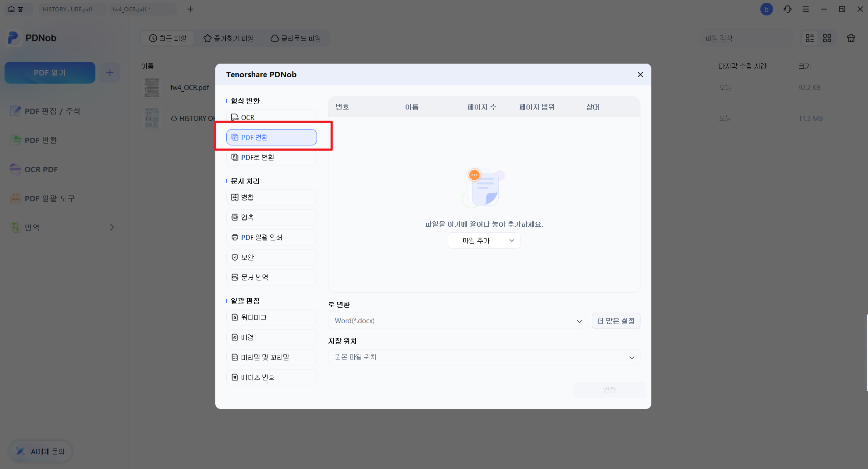Screen dimensions: 868x469
Task: Select 문서 번역 document translation
Action: (271, 277)
